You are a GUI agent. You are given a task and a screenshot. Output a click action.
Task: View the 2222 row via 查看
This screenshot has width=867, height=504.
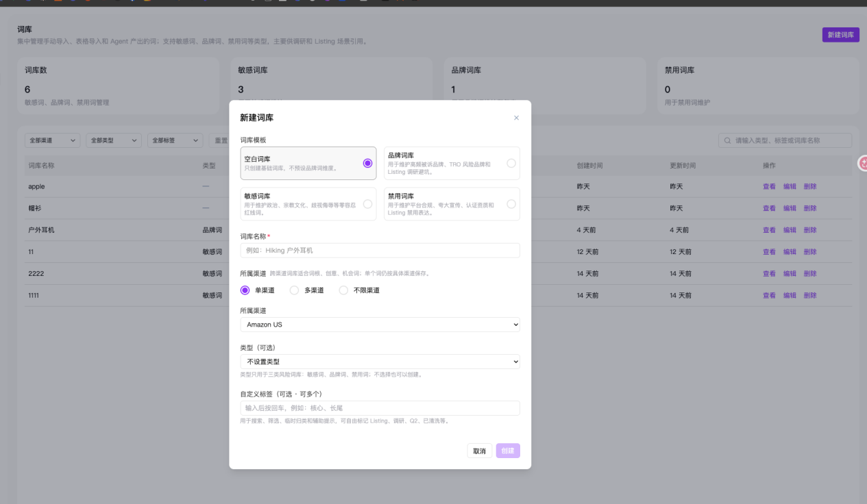769,274
